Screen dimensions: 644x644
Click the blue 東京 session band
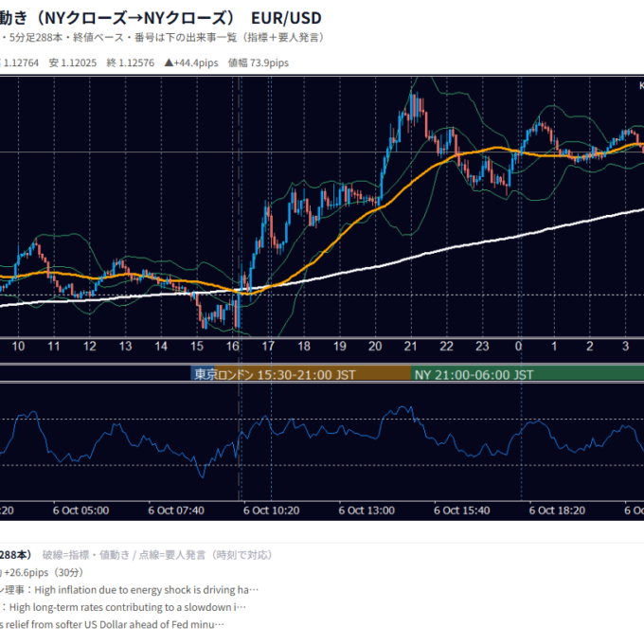point(203,374)
